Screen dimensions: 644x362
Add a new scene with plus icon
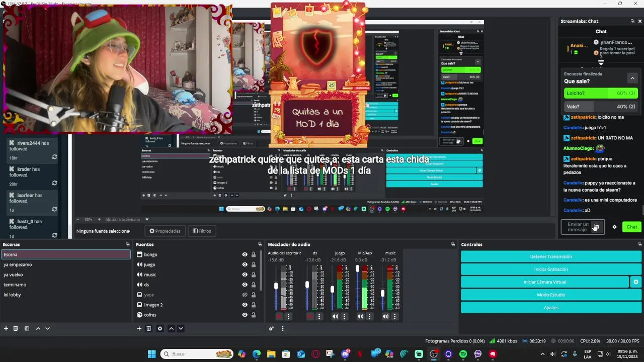(x=6, y=328)
